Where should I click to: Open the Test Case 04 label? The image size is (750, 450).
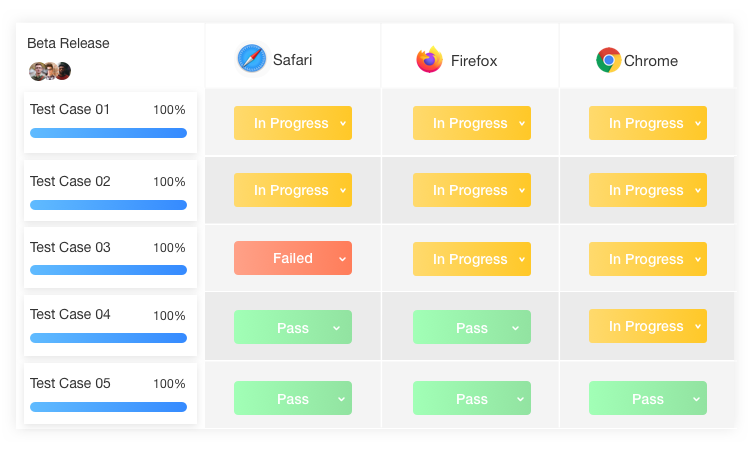70,315
